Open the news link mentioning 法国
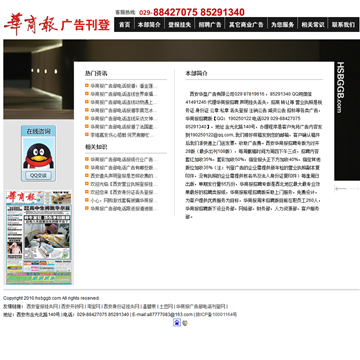 124,127
